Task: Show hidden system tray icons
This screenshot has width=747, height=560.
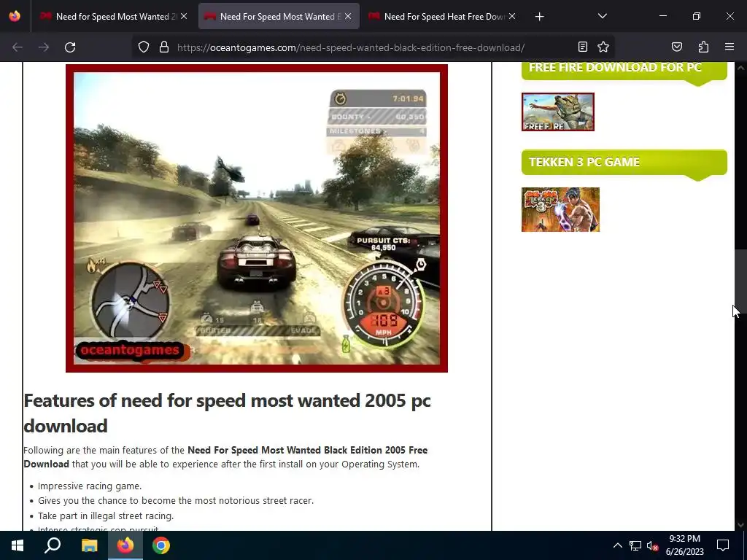Action: [617, 545]
